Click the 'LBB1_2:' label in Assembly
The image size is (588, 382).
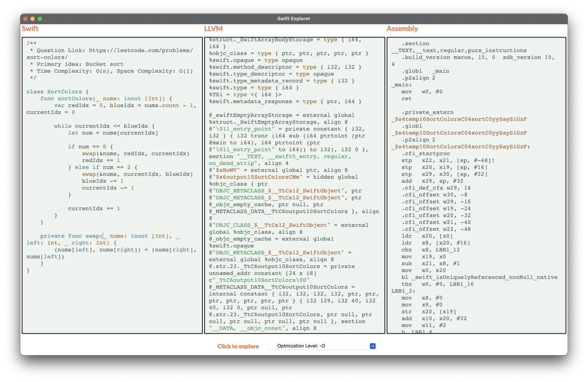403,291
